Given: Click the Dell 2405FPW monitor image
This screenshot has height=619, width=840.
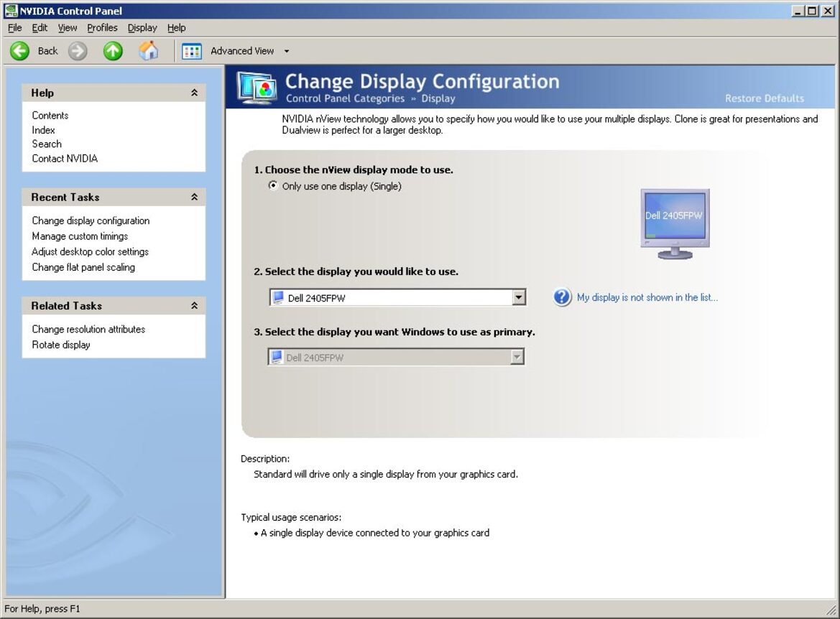Looking at the screenshot, I should (x=675, y=224).
